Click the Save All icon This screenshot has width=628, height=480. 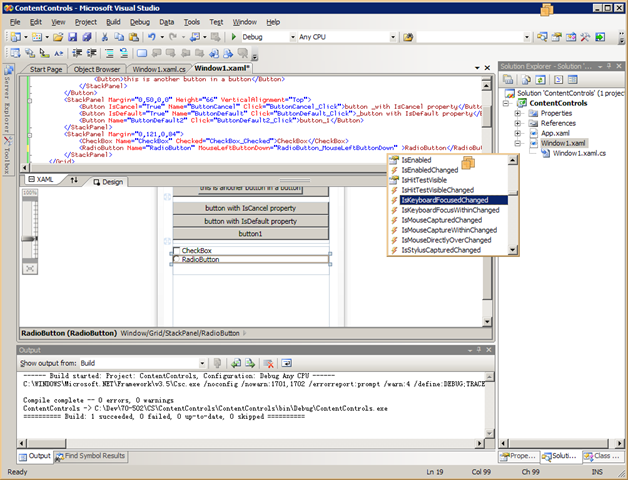pyautogui.click(x=87, y=37)
